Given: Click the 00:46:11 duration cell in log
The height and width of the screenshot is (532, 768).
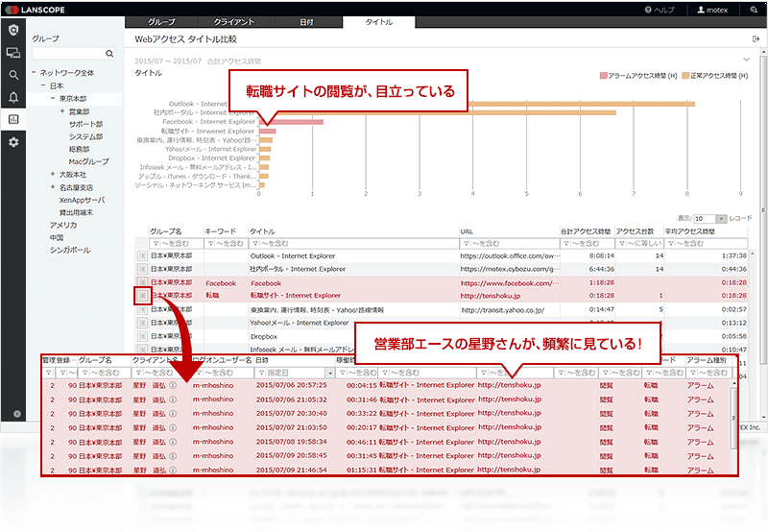Looking at the screenshot, I should (362, 442).
